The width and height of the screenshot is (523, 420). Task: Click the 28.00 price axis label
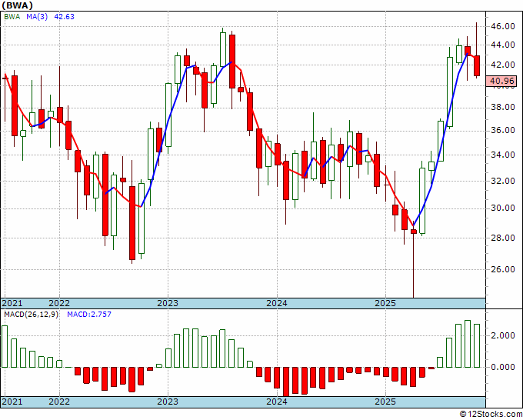pos(502,238)
